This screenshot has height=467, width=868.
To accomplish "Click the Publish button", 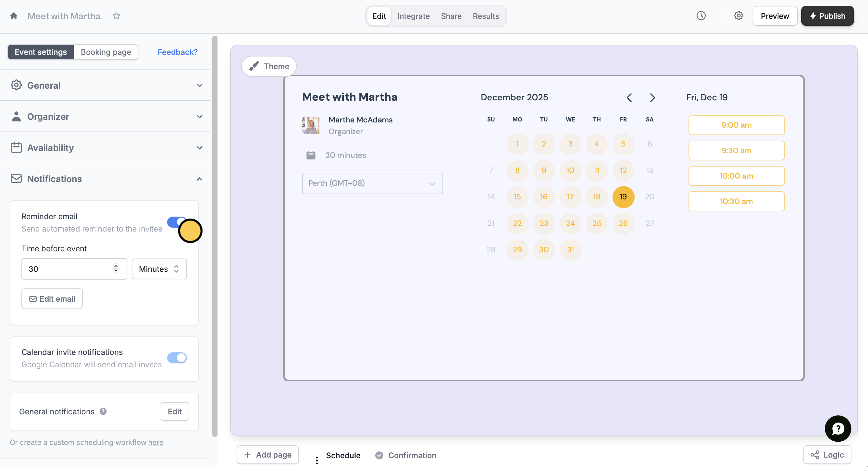I will coord(827,16).
